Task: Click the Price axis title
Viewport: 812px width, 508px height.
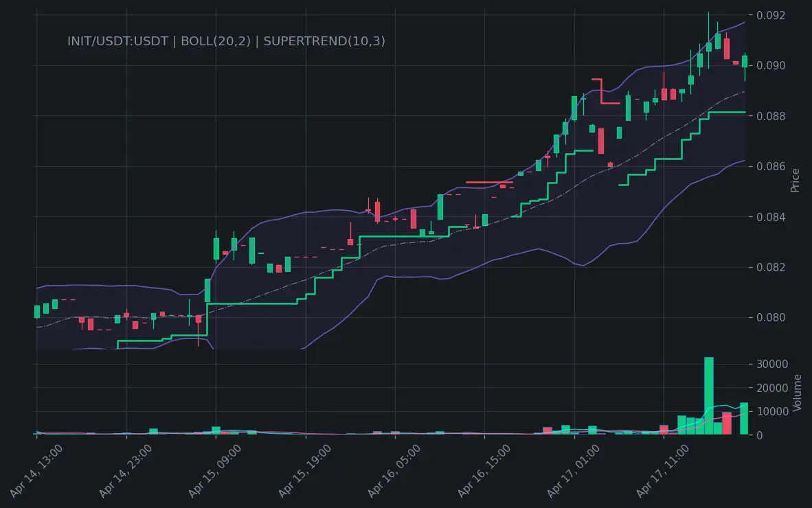Action: pyautogui.click(x=795, y=181)
